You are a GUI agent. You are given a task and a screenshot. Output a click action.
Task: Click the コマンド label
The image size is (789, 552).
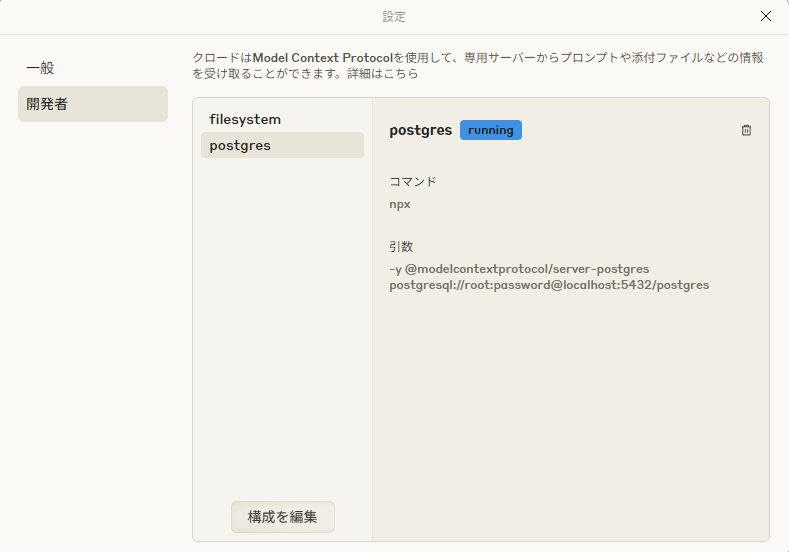pyautogui.click(x=412, y=182)
